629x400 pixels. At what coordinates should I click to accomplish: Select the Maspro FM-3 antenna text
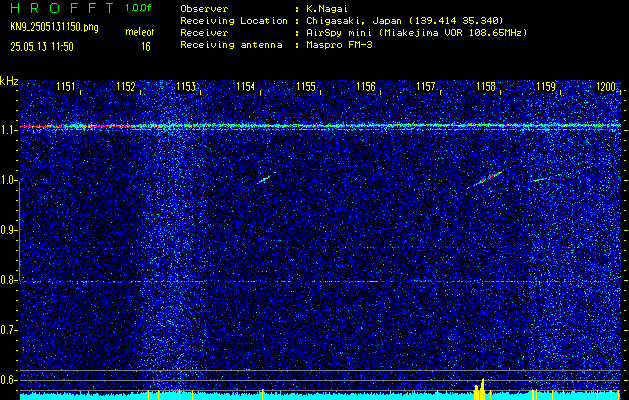point(339,45)
